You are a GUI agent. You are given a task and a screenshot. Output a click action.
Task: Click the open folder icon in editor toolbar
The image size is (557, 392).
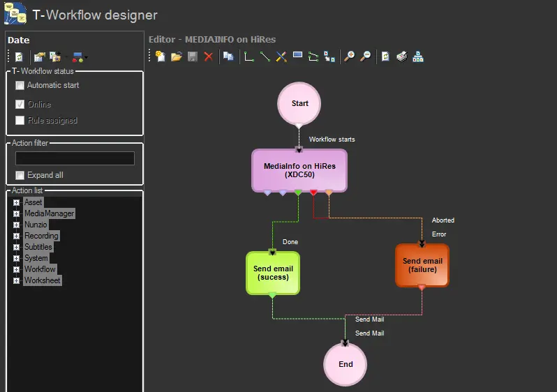point(177,56)
